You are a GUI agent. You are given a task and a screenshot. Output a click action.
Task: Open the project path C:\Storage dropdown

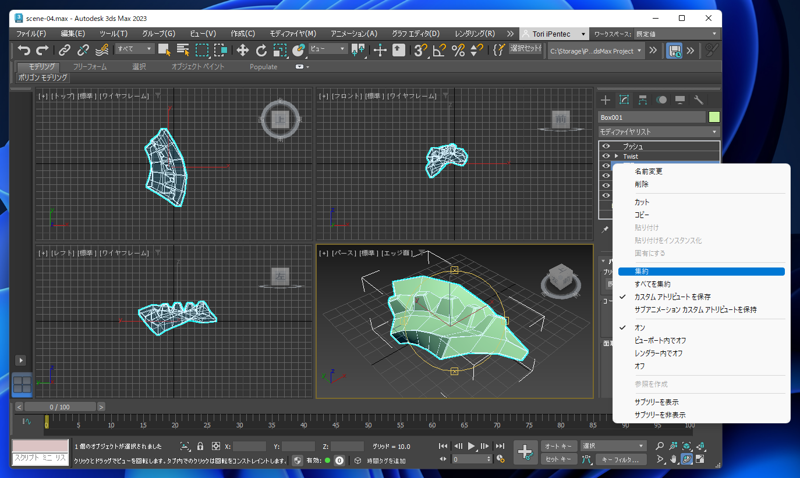click(x=595, y=51)
